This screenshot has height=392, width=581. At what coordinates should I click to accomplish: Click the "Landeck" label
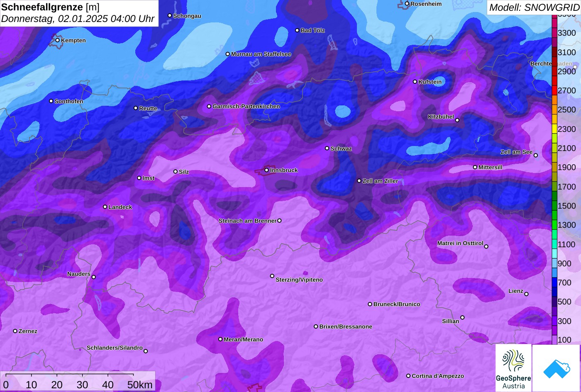point(120,207)
